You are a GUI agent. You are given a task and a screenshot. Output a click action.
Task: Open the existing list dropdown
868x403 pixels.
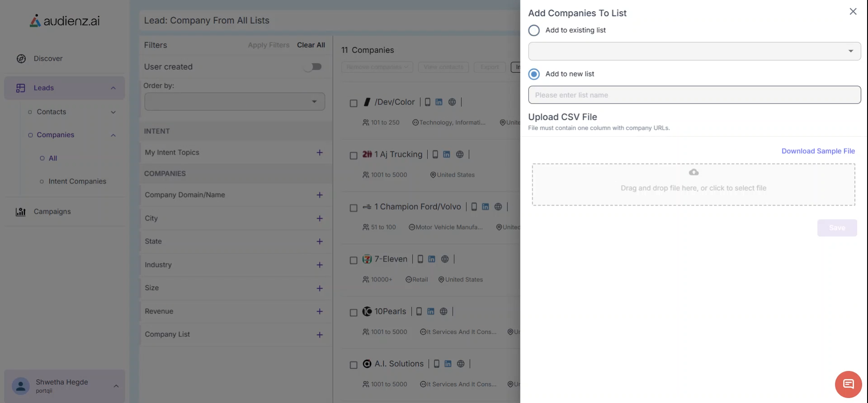694,51
